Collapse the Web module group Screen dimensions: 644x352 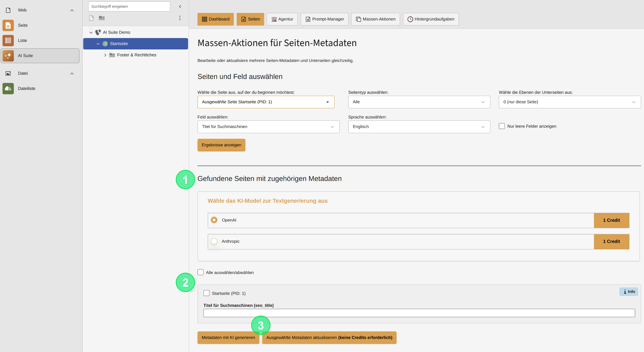[72, 10]
